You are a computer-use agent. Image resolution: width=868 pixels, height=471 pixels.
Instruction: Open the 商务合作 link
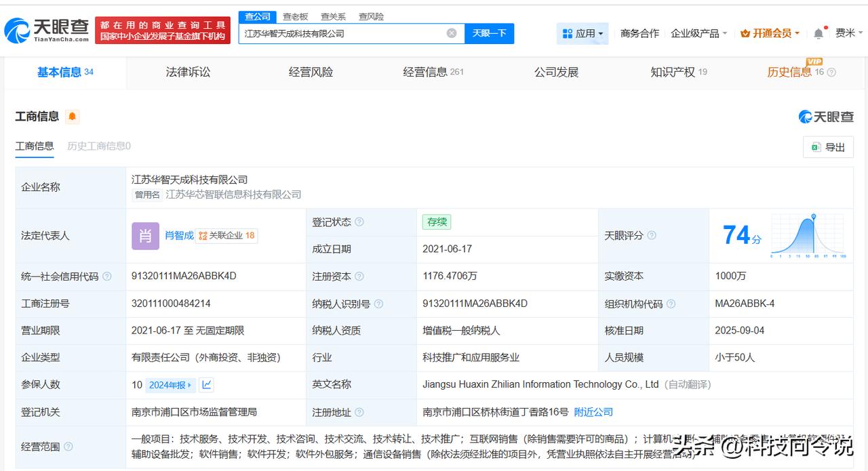(x=639, y=33)
